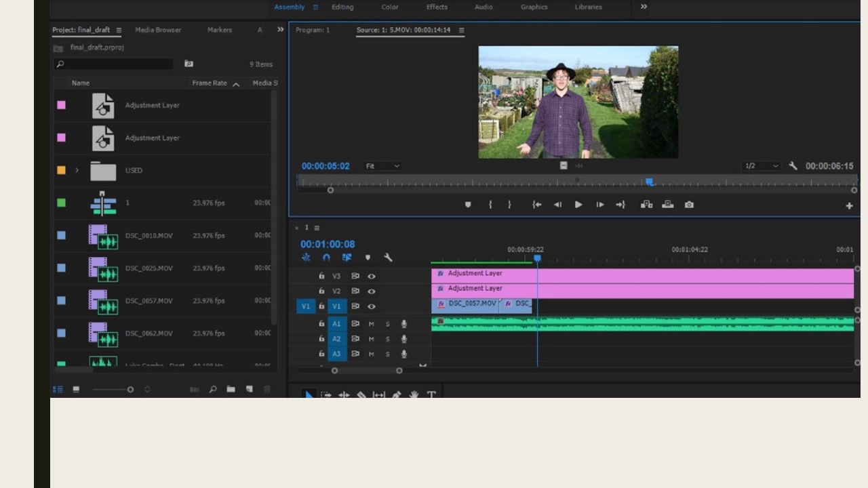The image size is (868, 488).
Task: Select the Slip tool
Action: tap(379, 394)
